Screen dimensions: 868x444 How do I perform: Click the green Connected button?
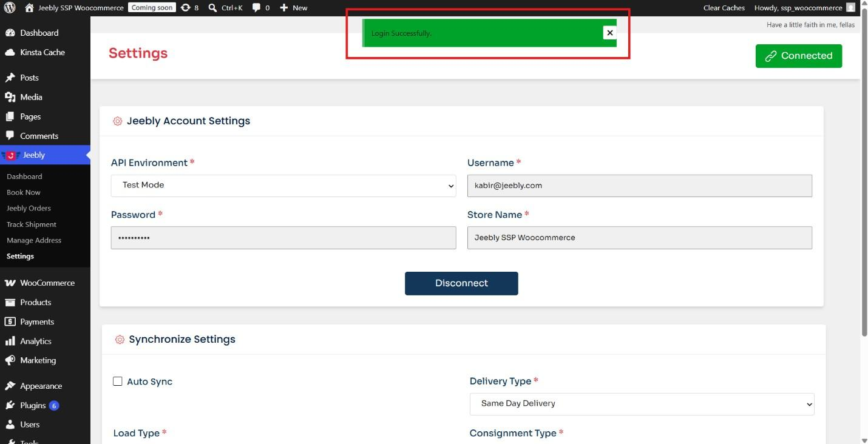pos(799,56)
